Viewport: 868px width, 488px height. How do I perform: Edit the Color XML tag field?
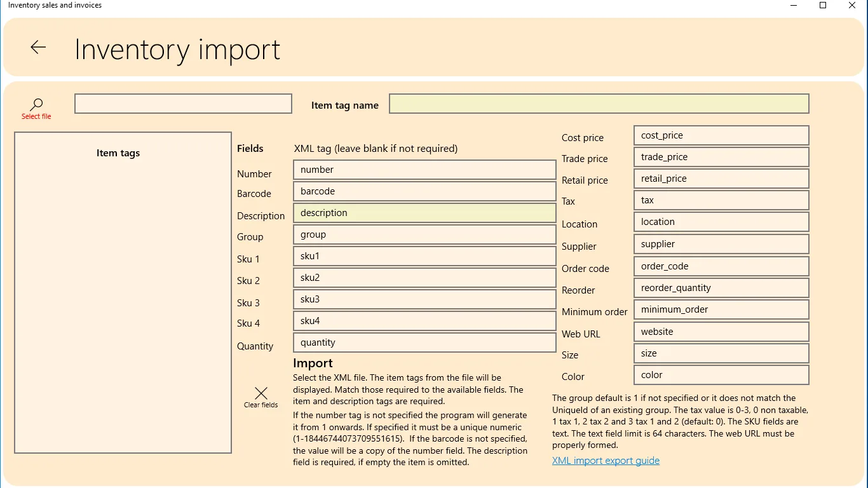pyautogui.click(x=721, y=375)
